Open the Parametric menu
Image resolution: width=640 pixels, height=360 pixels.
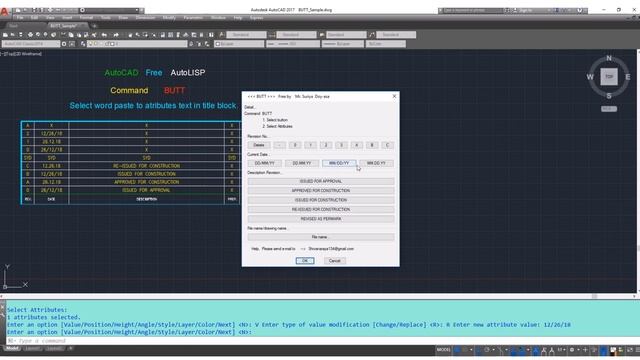pyautogui.click(x=193, y=18)
